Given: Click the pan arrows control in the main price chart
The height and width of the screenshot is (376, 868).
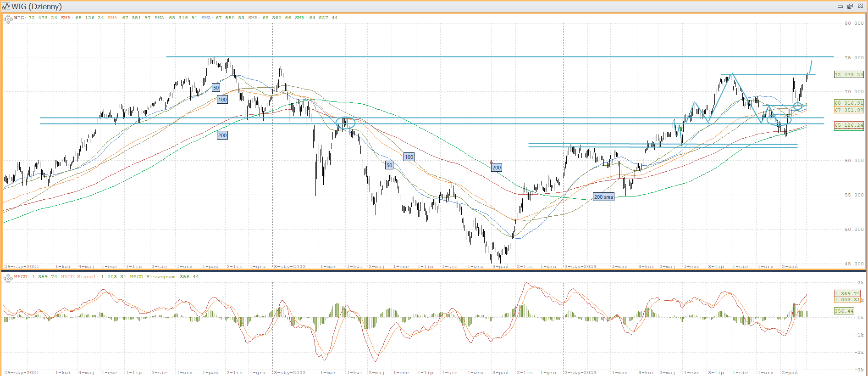Looking at the screenshot, I should tap(8, 19).
